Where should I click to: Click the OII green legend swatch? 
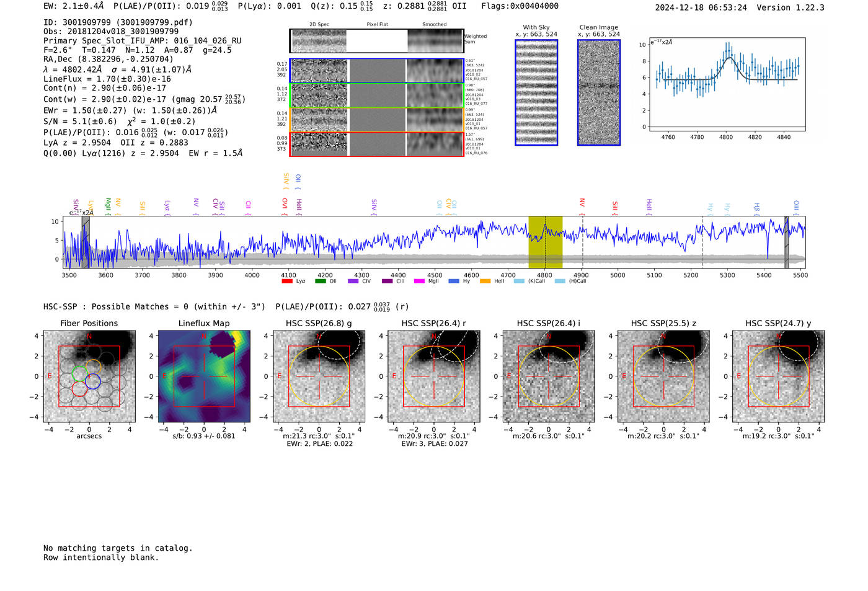coord(320,281)
